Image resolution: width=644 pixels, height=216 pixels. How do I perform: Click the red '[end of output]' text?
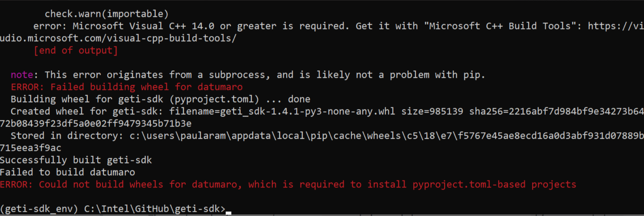pos(76,51)
